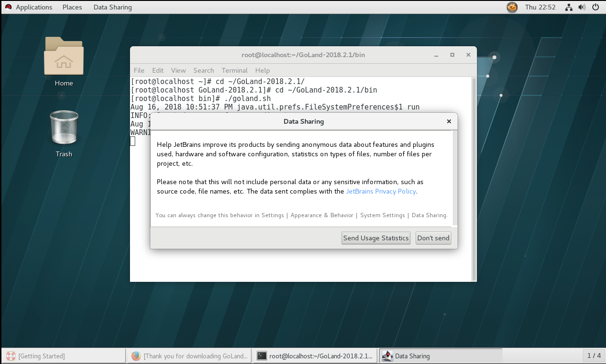
Task: Click the terminal icon in taskbar
Action: (262, 356)
